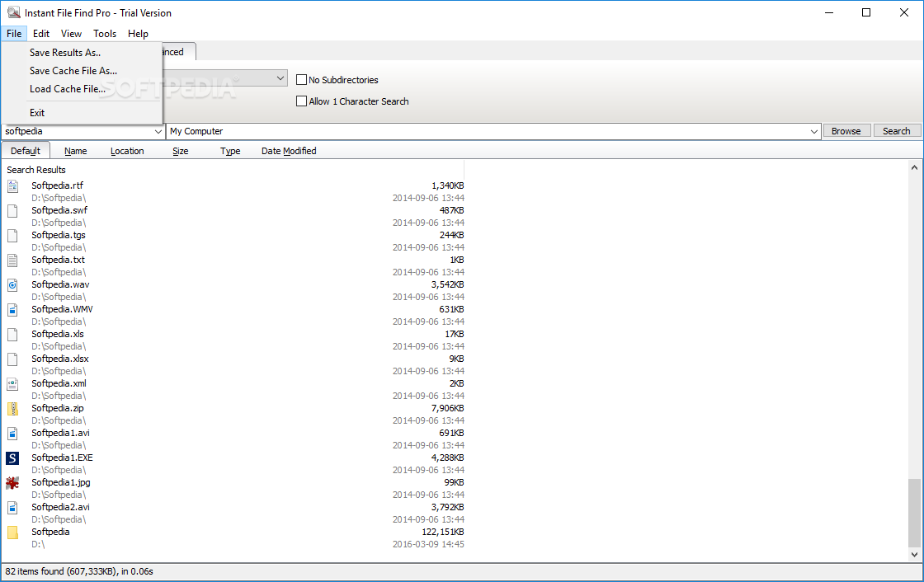Click the Softpedia.zip archive icon
Image resolution: width=924 pixels, height=582 pixels.
[x=12, y=409]
